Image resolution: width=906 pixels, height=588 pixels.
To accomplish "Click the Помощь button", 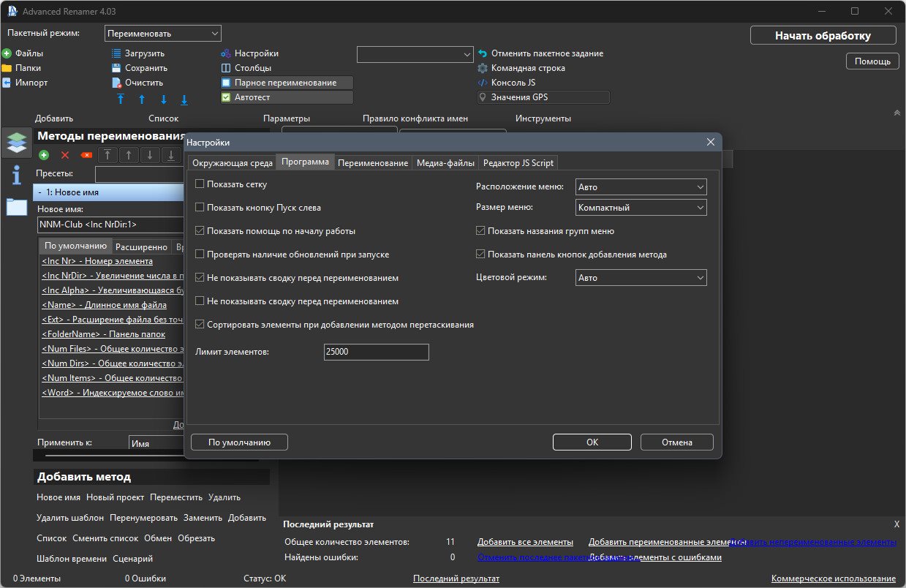I will click(872, 61).
